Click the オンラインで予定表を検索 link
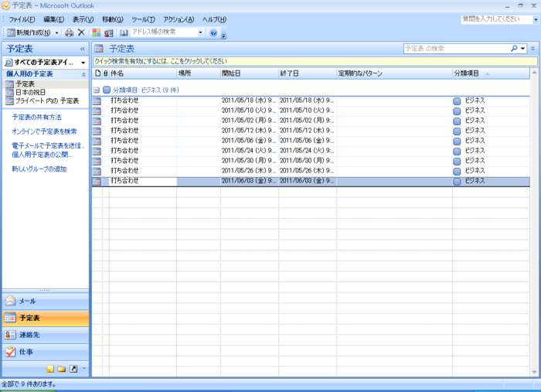 [x=44, y=131]
